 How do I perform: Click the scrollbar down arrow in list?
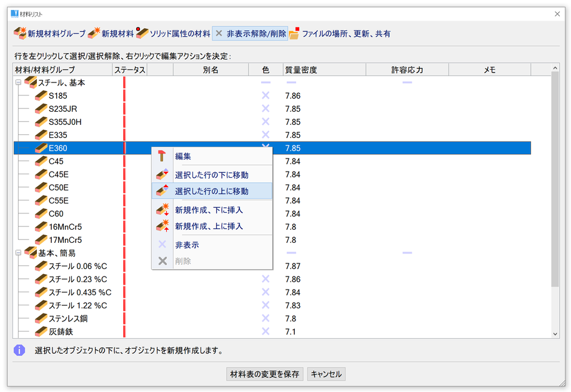pos(555,334)
